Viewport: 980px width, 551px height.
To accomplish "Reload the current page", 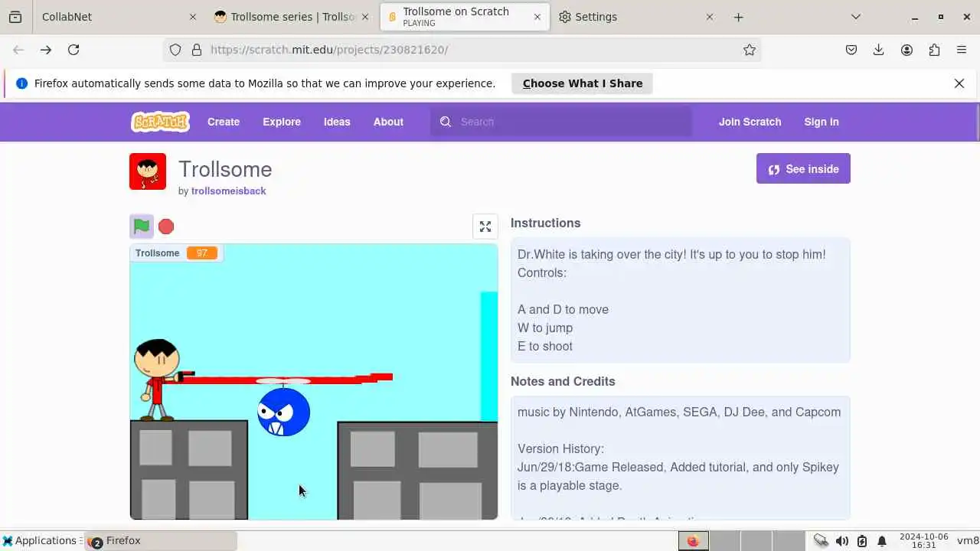I will point(73,50).
